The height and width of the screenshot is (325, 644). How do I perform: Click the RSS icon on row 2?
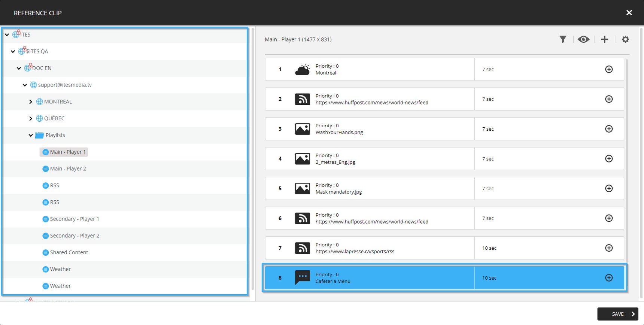[303, 99]
